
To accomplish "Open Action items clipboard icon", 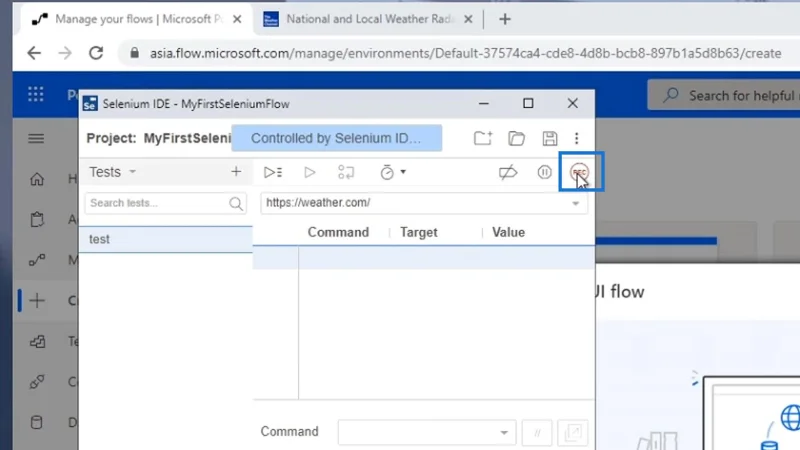I will click(37, 219).
